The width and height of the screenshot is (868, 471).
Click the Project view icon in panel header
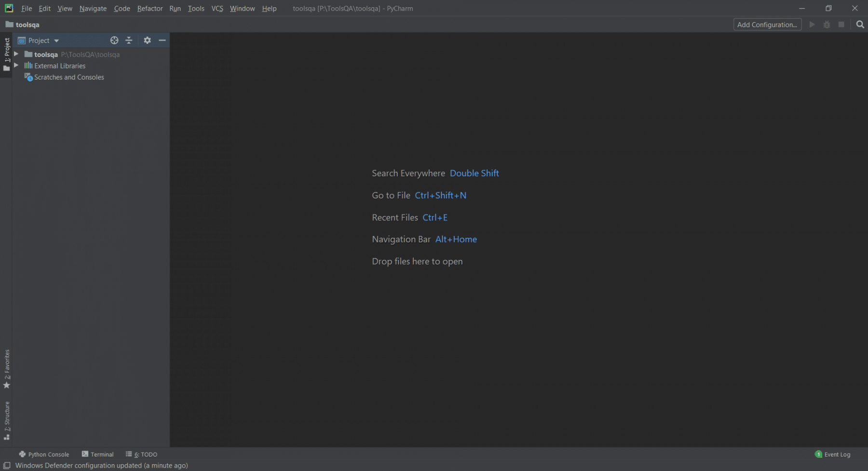[22, 40]
